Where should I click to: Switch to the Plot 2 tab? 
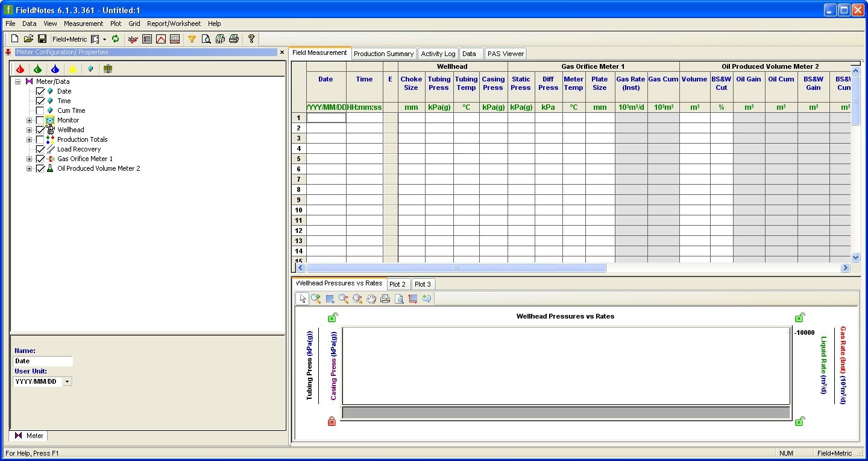click(398, 284)
